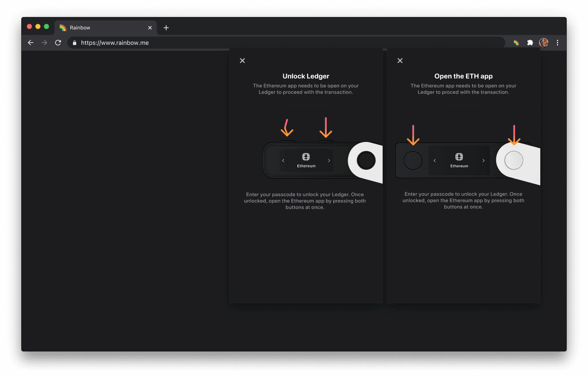Screen dimensions: 588x377
Task: Click the left chevron on Unlock Ledger device screen
Action: click(x=283, y=160)
